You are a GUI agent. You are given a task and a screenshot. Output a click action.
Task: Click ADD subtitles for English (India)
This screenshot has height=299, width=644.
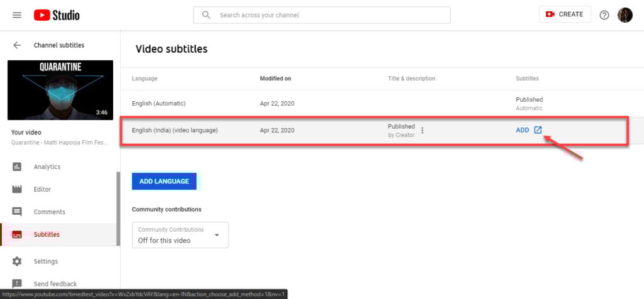(x=523, y=130)
